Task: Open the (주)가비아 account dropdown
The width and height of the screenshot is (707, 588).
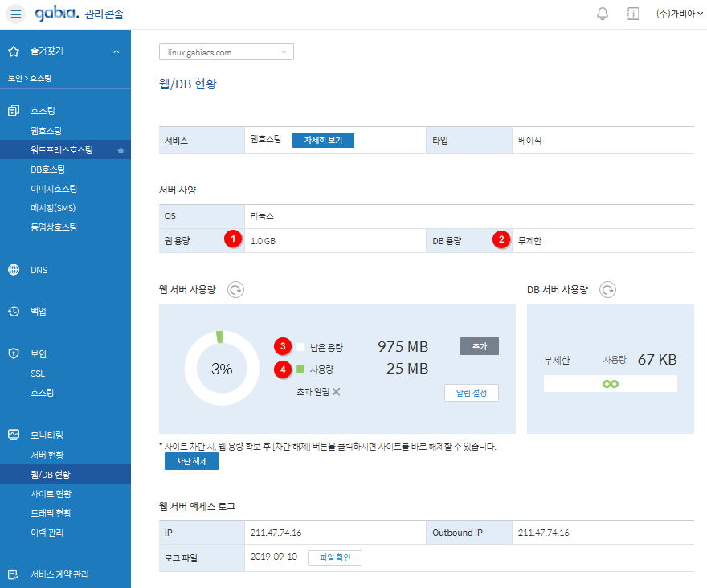Action: point(679,14)
